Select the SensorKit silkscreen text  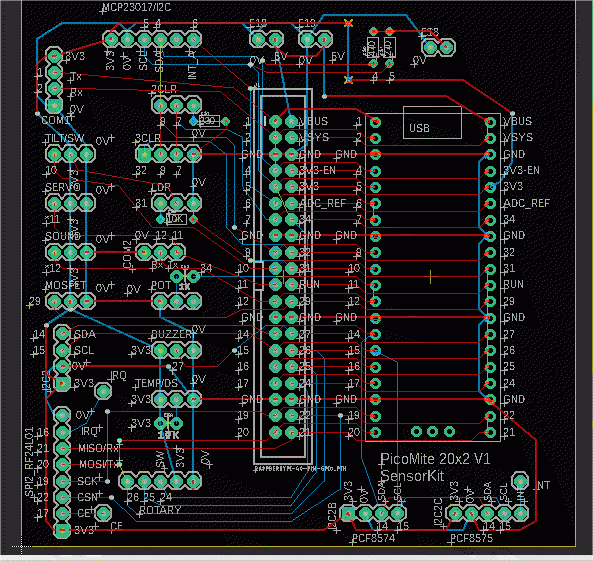[412, 476]
